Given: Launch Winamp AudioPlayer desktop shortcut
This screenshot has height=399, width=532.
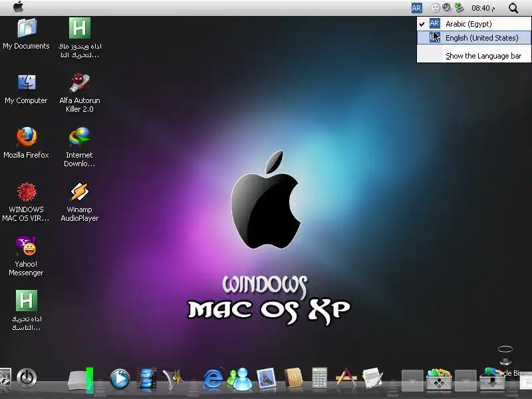Looking at the screenshot, I should tap(80, 202).
